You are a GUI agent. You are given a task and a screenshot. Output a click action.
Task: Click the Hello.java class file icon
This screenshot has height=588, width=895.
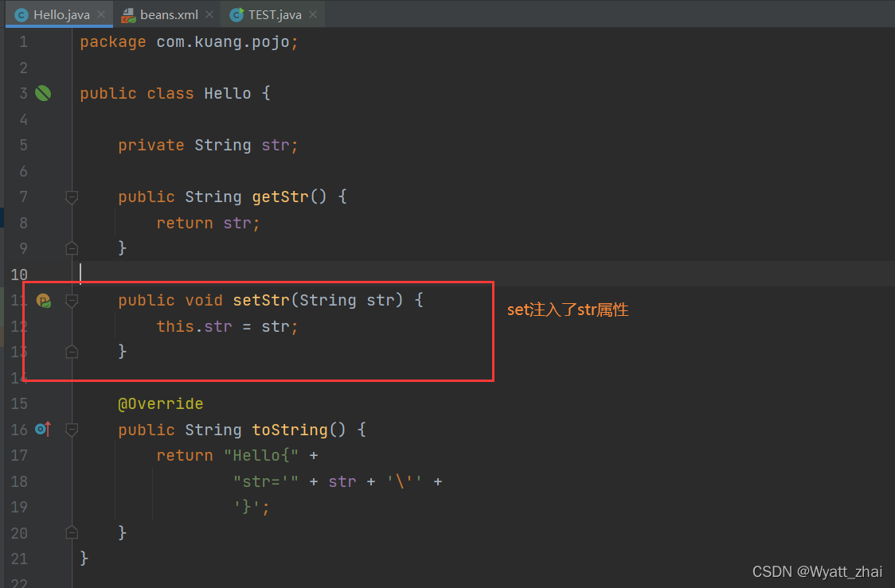21,15
